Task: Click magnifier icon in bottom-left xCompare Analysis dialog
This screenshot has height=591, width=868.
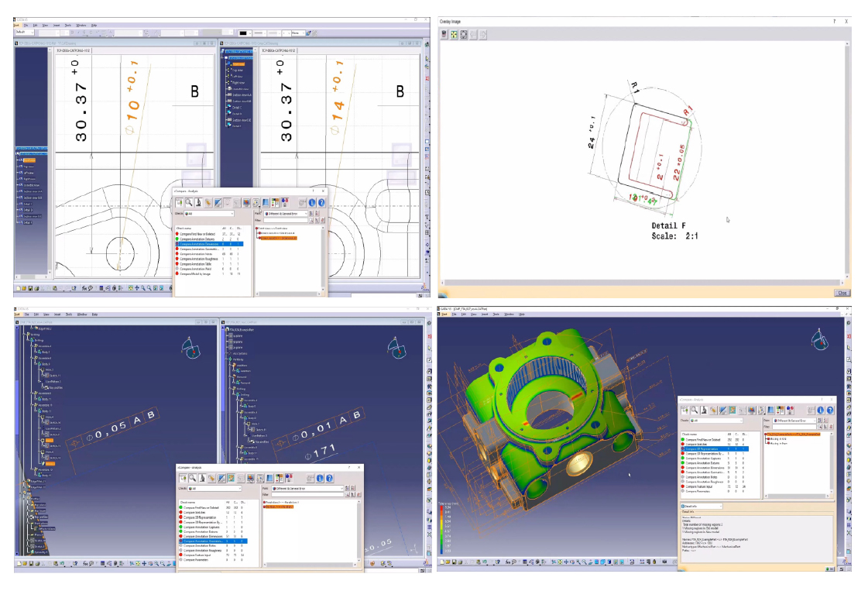Action: click(193, 478)
